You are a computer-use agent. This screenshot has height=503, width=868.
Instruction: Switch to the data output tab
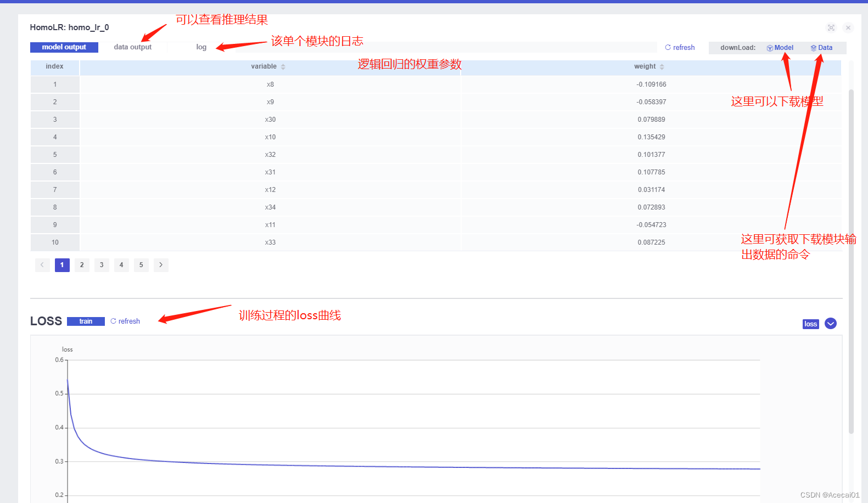click(132, 47)
